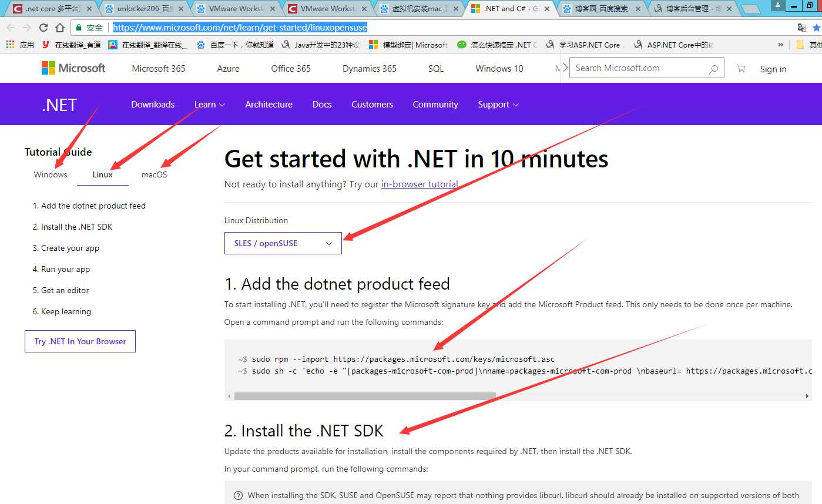Click the translate page icon in address bar

pos(801,28)
